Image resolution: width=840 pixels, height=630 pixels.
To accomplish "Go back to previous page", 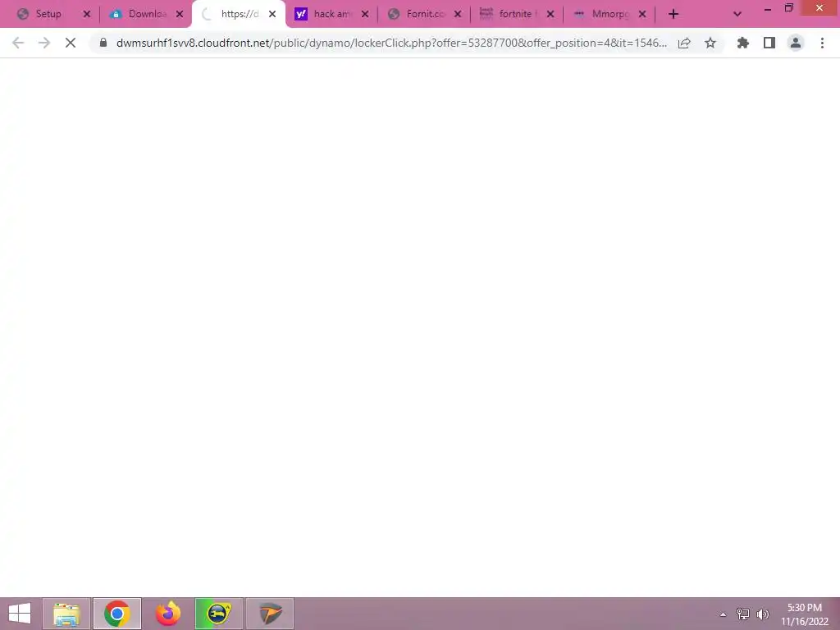I will 18,43.
